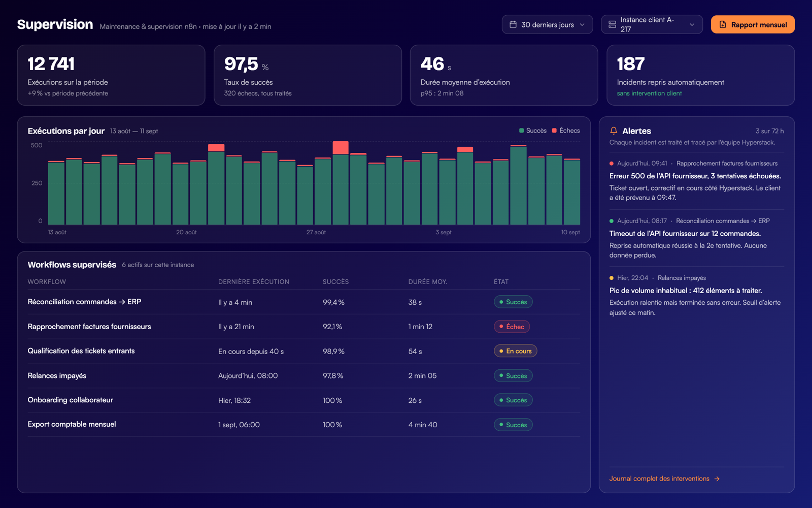Click the calendar icon in period selector

[x=513, y=24]
